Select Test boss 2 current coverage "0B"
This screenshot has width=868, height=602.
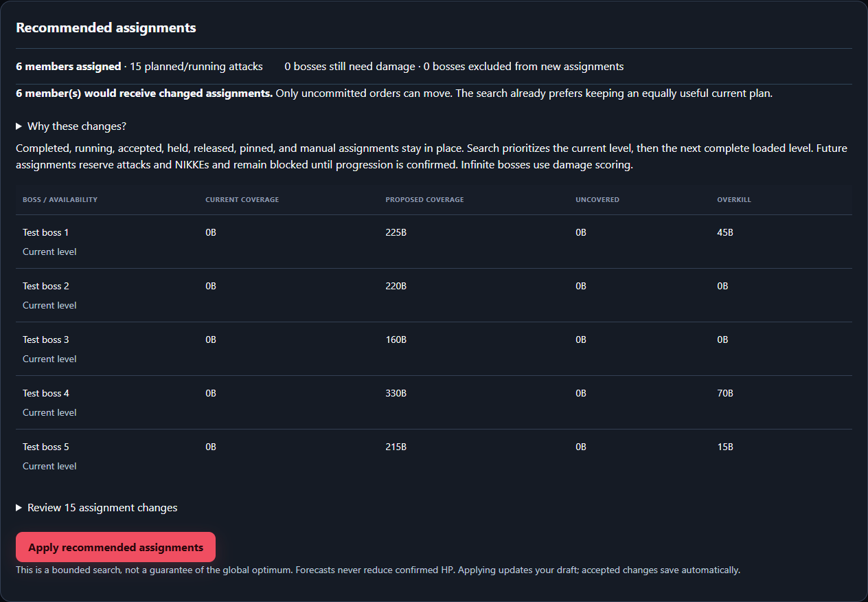point(211,286)
